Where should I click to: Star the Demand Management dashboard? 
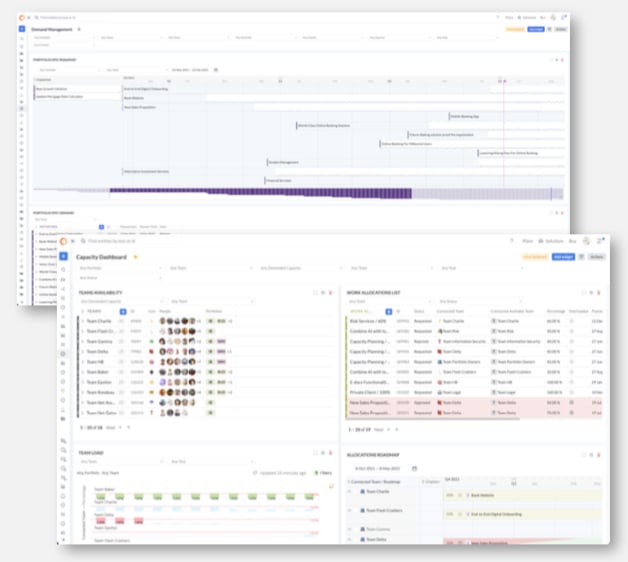(79, 29)
